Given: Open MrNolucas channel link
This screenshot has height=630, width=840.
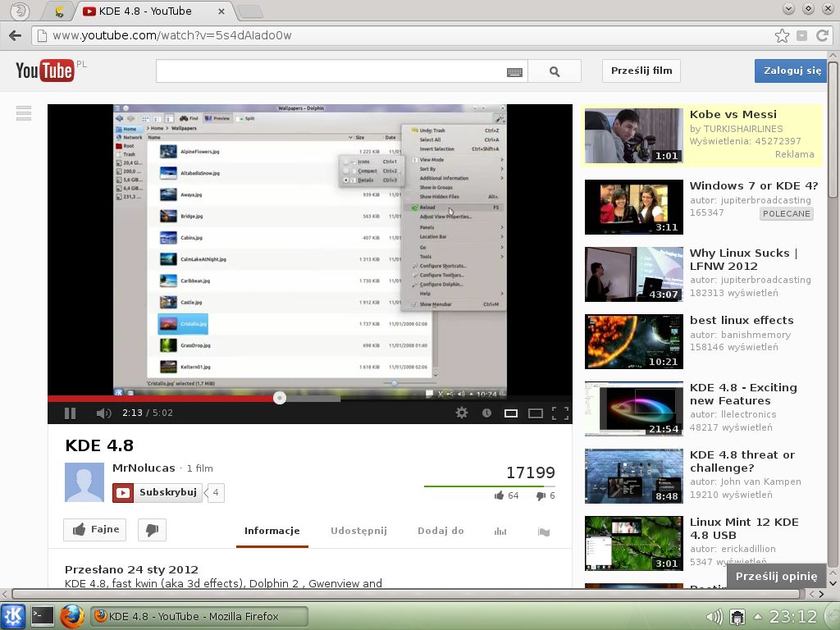Looking at the screenshot, I should coord(144,468).
